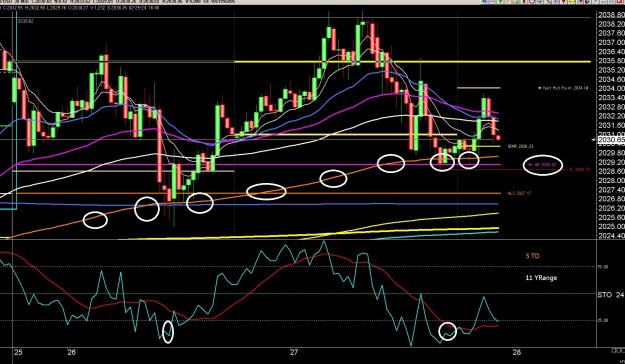Screen dimensions: 625x364
Task: Click date label 26 on time axis
Action: tap(72, 352)
